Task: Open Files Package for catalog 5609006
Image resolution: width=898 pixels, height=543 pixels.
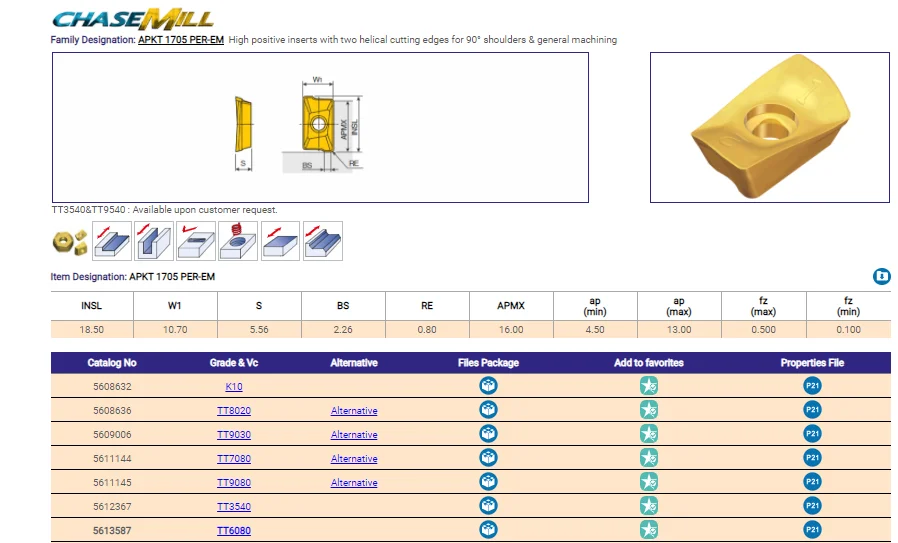Action: [488, 434]
